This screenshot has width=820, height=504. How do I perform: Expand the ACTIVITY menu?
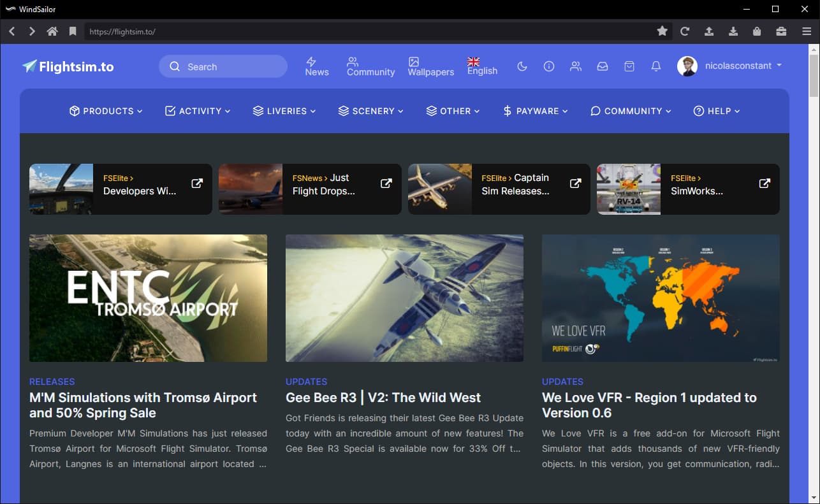tap(198, 111)
